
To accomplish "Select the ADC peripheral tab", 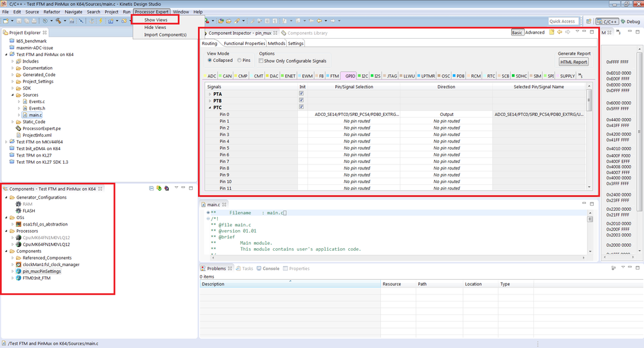I will point(210,76).
